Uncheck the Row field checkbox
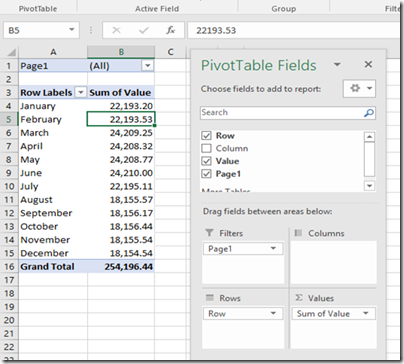 click(207, 136)
